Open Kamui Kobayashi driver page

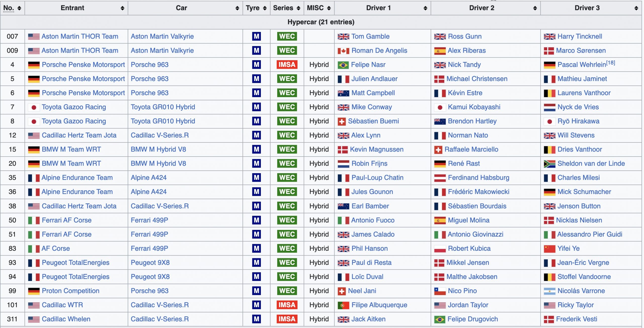[474, 107]
